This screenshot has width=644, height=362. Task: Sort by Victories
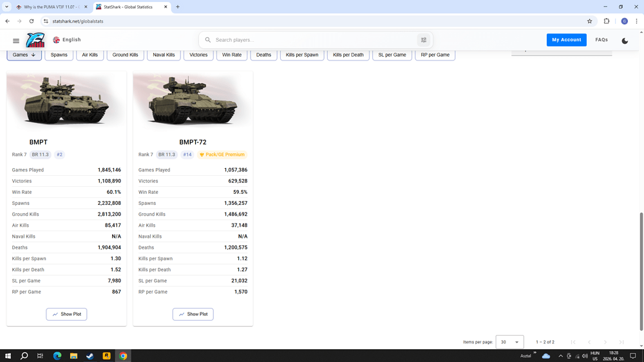tap(198, 55)
